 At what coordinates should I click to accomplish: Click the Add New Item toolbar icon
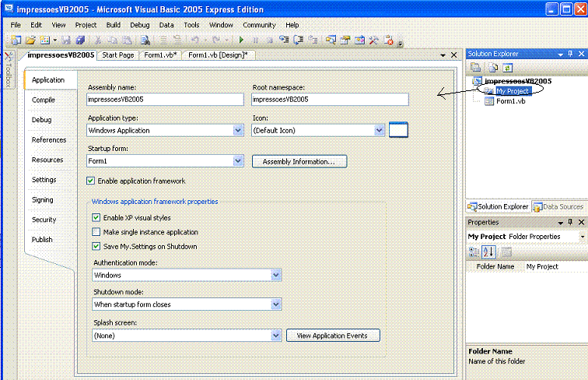click(45, 40)
